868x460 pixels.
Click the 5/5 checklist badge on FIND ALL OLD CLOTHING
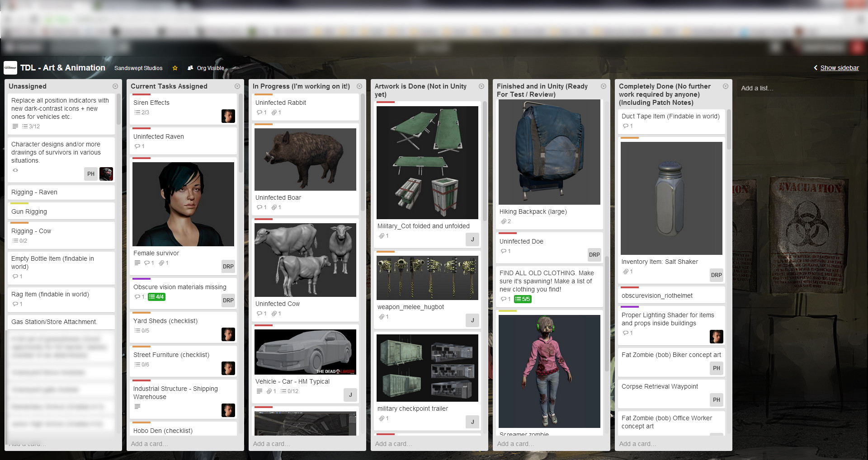[x=523, y=299]
